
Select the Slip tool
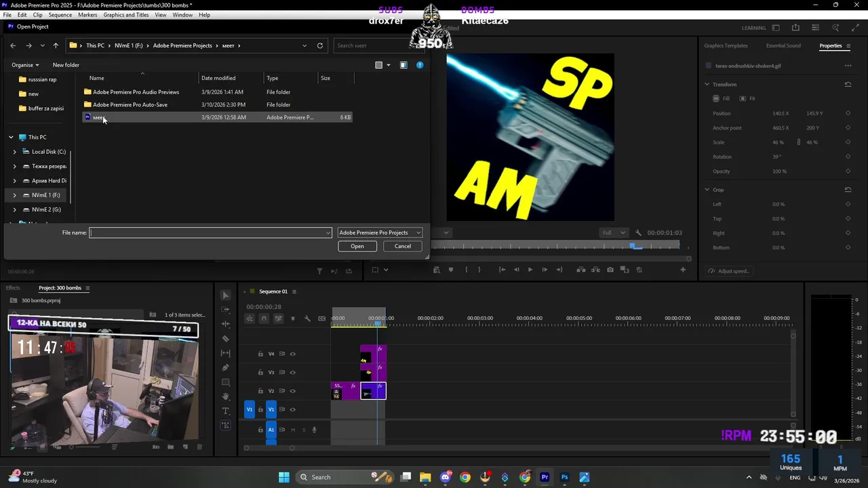(226, 353)
